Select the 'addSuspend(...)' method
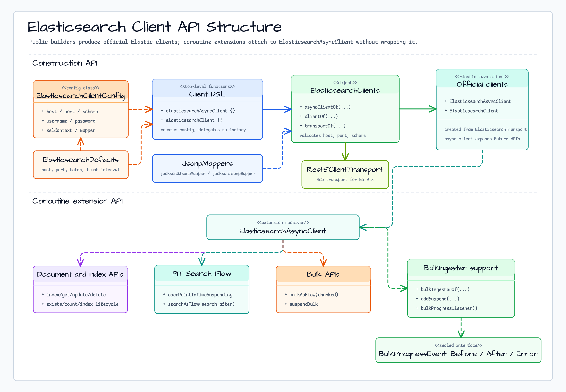 coord(437,299)
